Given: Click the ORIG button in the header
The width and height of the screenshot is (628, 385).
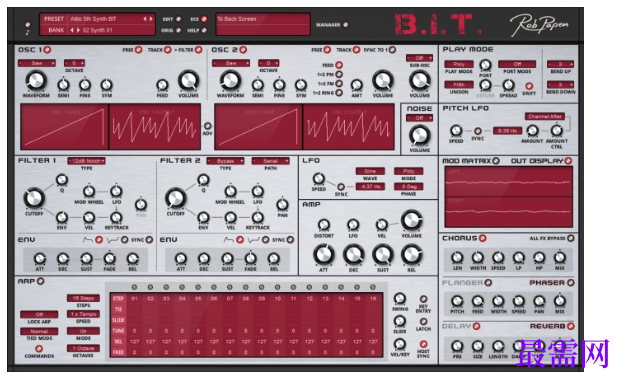Looking at the screenshot, I should tap(178, 30).
